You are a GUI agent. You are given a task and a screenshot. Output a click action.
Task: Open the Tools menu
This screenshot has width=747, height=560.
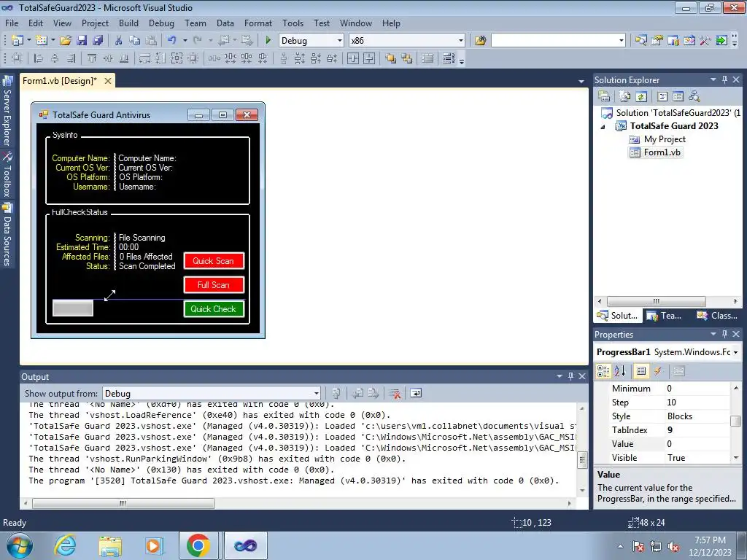click(x=293, y=23)
